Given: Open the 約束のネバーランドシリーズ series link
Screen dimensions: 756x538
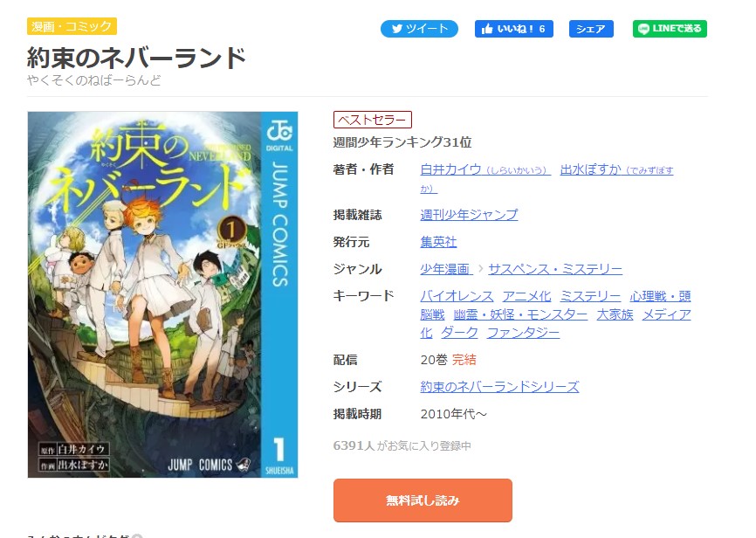Looking at the screenshot, I should point(499,387).
